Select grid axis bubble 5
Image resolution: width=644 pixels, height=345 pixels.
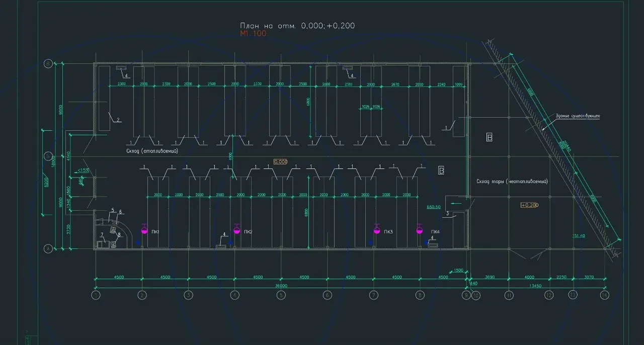tap(281, 295)
